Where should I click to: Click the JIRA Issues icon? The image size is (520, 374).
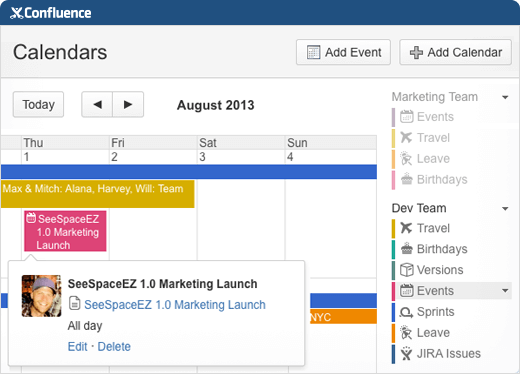click(x=406, y=353)
